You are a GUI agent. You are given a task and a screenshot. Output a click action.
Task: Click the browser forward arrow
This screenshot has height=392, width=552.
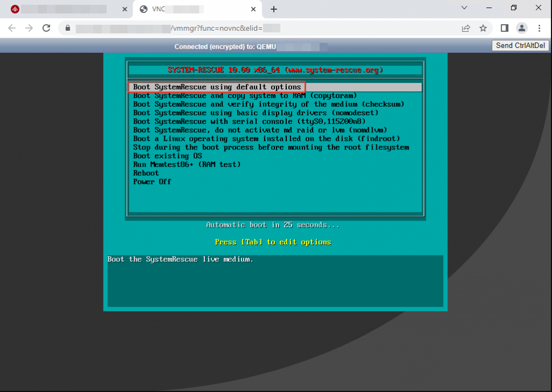coord(29,28)
